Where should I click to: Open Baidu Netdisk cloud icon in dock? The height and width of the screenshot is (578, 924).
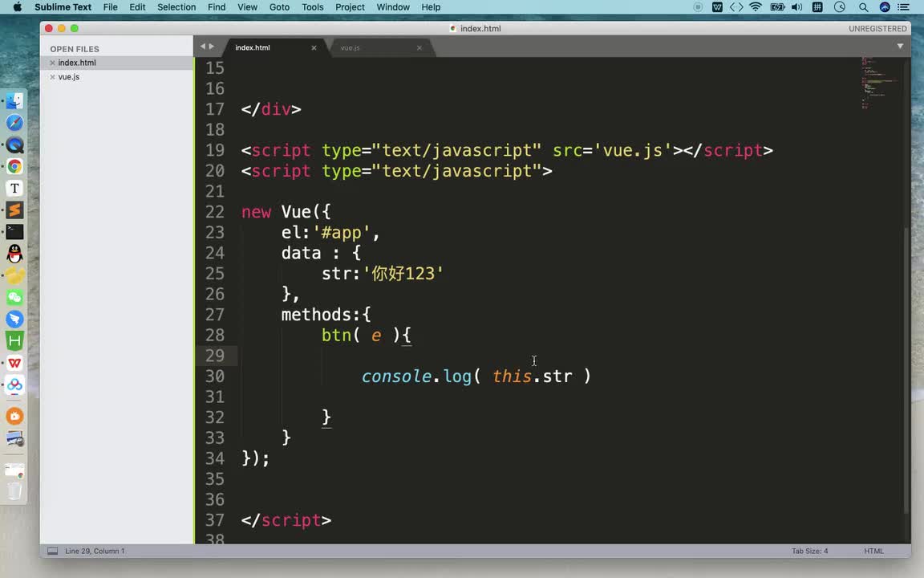pos(14,385)
